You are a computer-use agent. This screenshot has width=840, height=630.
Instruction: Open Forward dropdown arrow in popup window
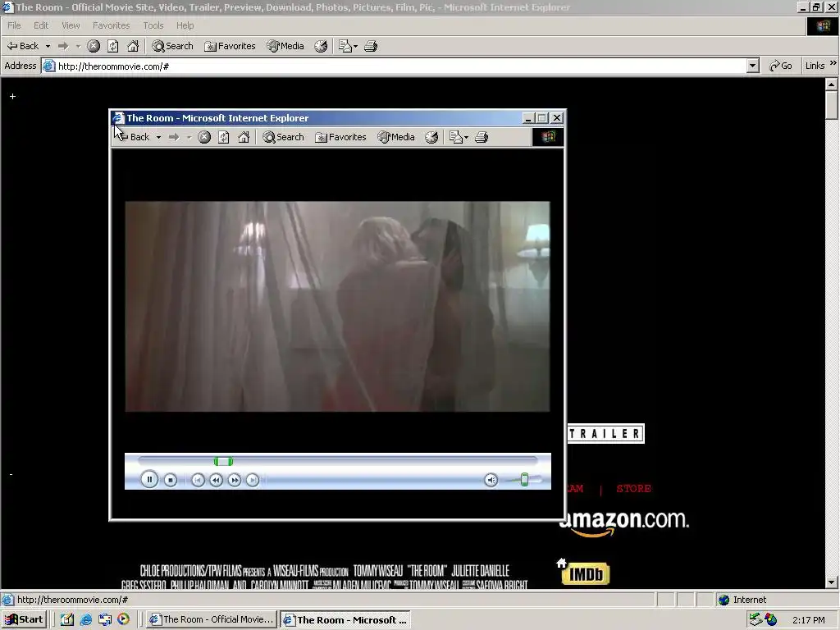[189, 137]
